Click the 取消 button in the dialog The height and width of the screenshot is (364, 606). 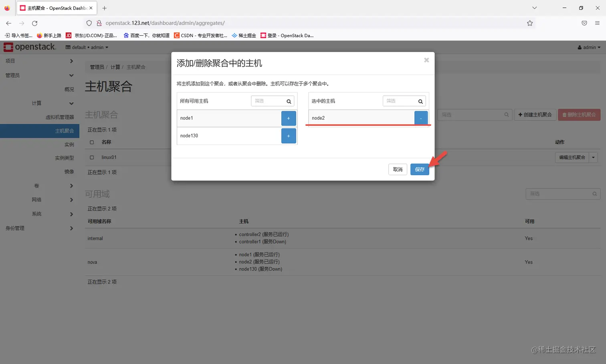(397, 169)
